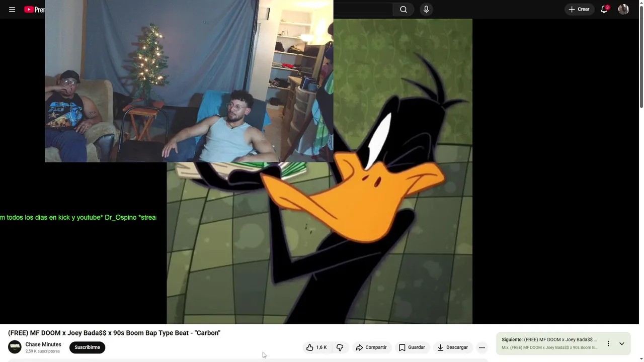Share the video via Compartir
Viewport: 644px width, 362px height.
click(x=371, y=347)
